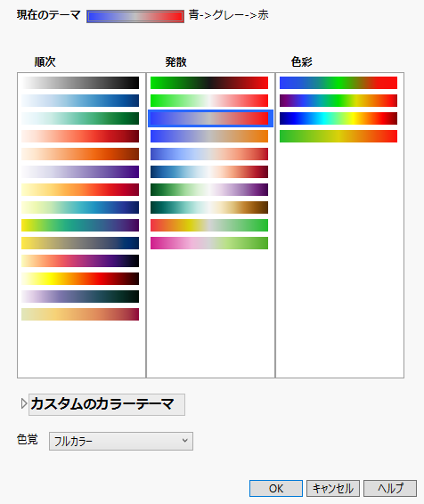
Task: Select the lavender-slate-dark green sequential gradient
Action: coord(80,297)
